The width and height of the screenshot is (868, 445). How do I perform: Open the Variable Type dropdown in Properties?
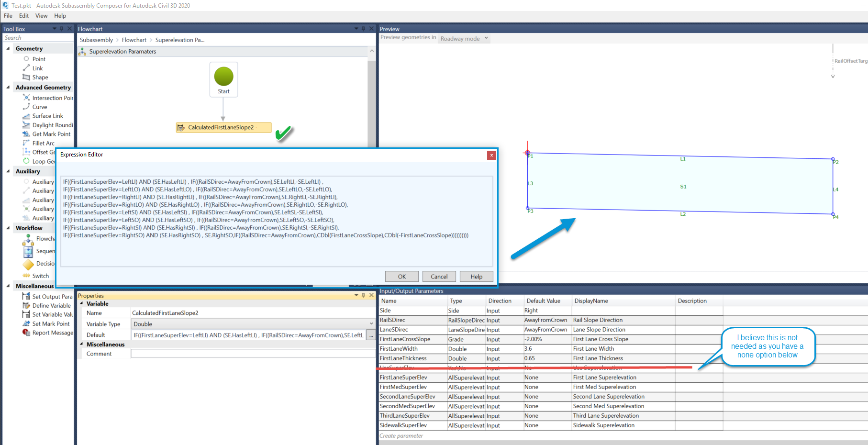click(371, 323)
